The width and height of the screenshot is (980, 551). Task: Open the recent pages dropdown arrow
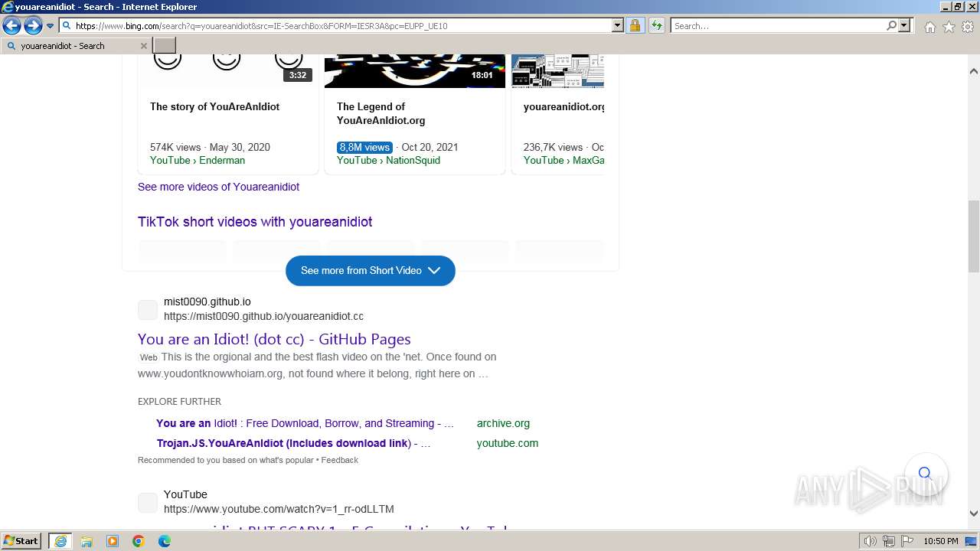[50, 26]
